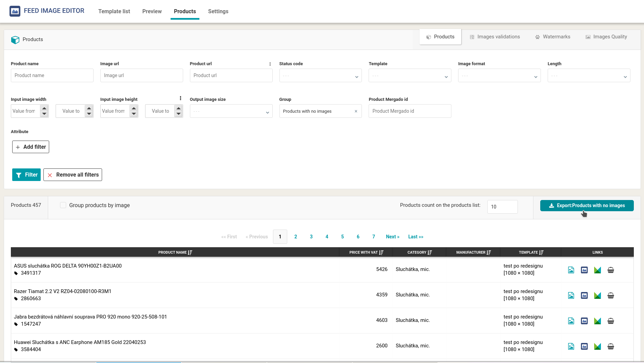Image resolution: width=644 pixels, height=363 pixels.
Task: Sort by Price with VAT column icon
Action: [x=381, y=252]
